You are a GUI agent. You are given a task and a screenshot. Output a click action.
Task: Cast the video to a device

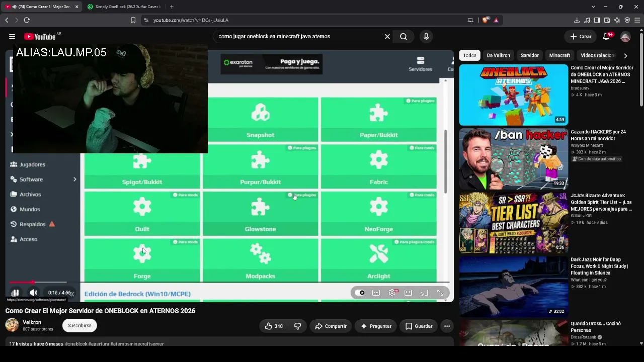point(424,293)
